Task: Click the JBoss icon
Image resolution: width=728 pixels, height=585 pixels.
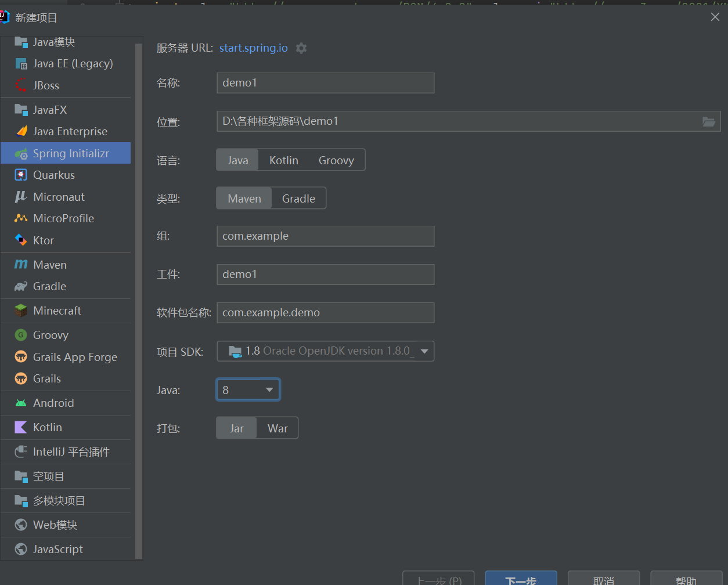Action: 21,85
